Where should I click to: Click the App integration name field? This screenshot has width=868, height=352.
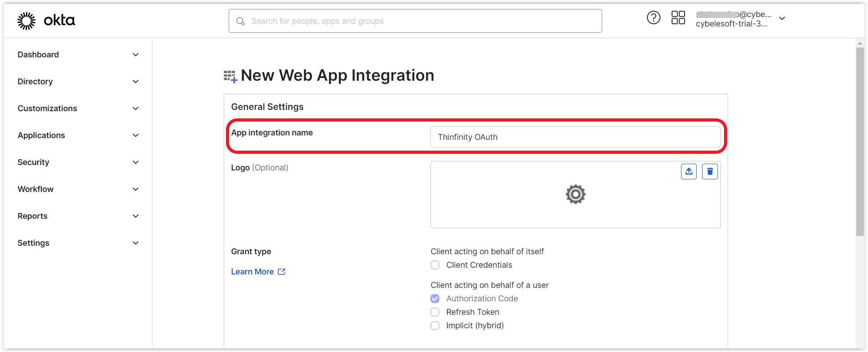pyautogui.click(x=576, y=137)
